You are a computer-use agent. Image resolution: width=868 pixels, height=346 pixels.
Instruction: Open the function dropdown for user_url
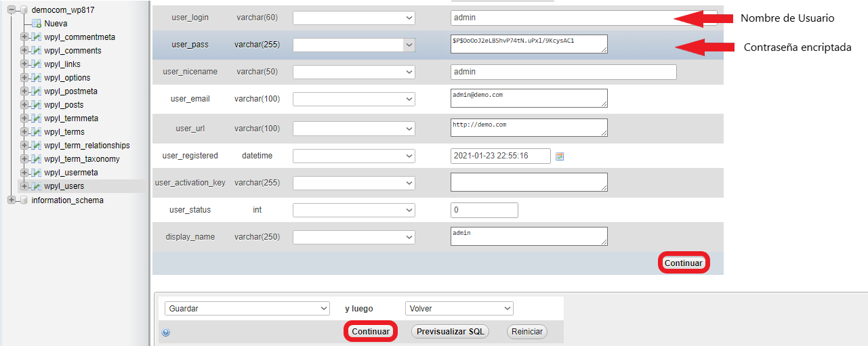click(354, 129)
